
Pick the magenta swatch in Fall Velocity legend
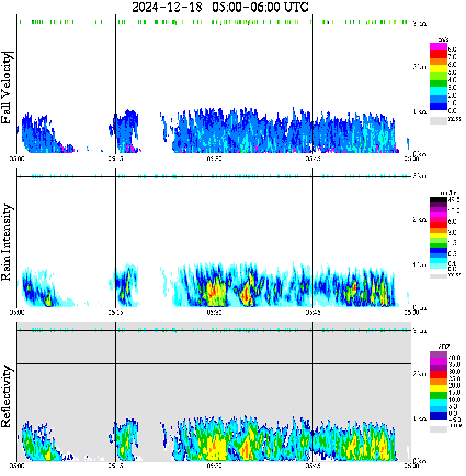438,47
